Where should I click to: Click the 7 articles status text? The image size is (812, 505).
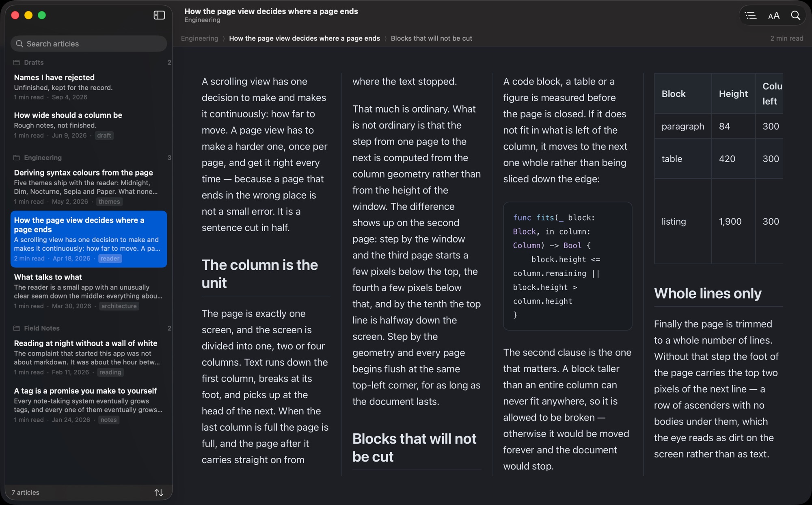click(26, 492)
